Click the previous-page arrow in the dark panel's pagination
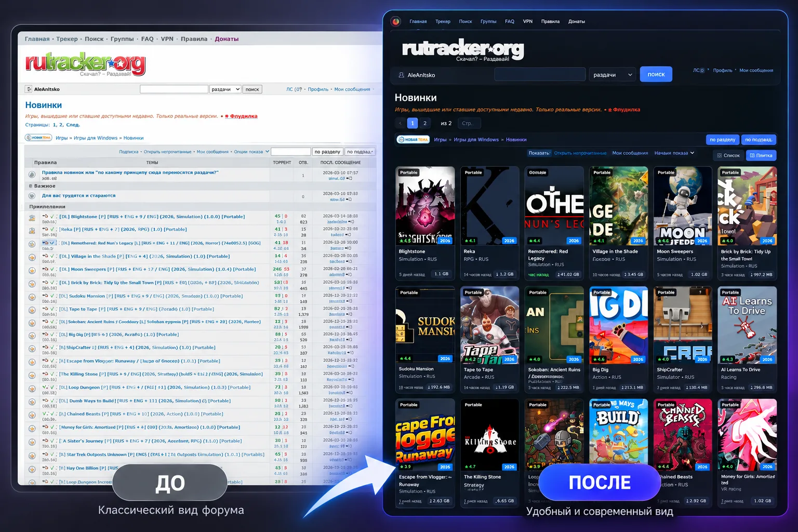Image resolution: width=798 pixels, height=532 pixels. (x=400, y=123)
